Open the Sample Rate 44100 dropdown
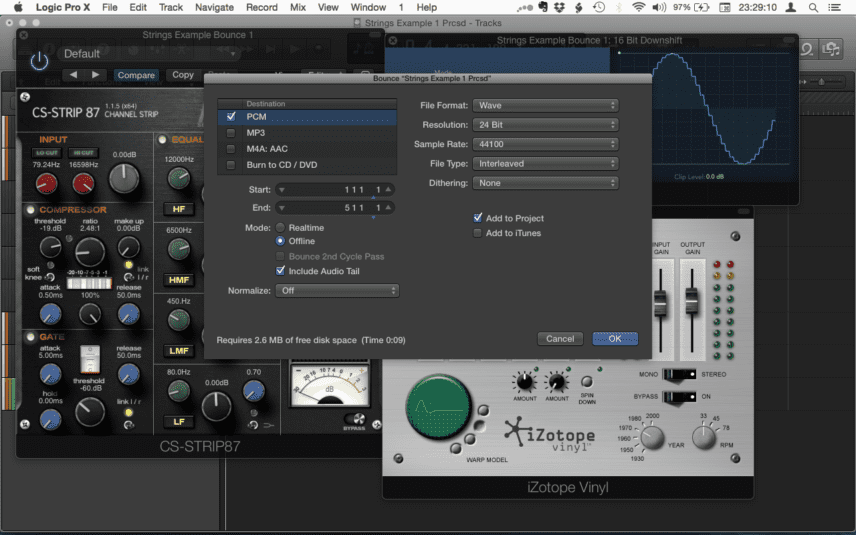 (x=545, y=144)
